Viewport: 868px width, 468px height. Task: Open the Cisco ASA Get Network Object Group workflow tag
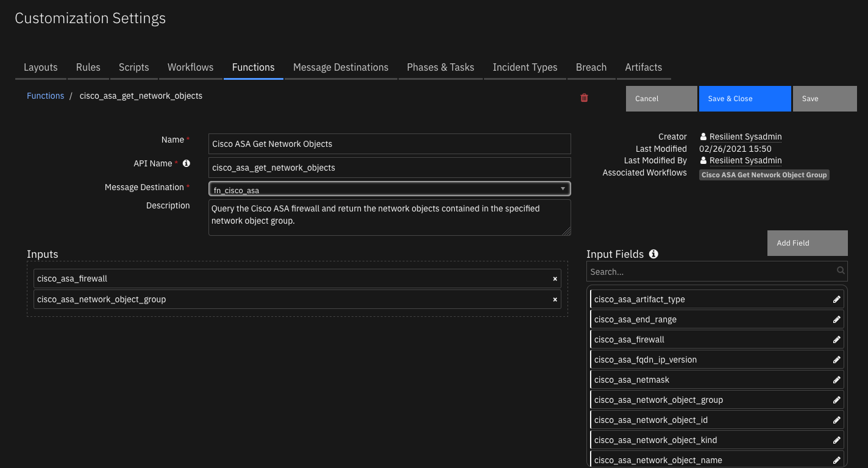click(764, 175)
